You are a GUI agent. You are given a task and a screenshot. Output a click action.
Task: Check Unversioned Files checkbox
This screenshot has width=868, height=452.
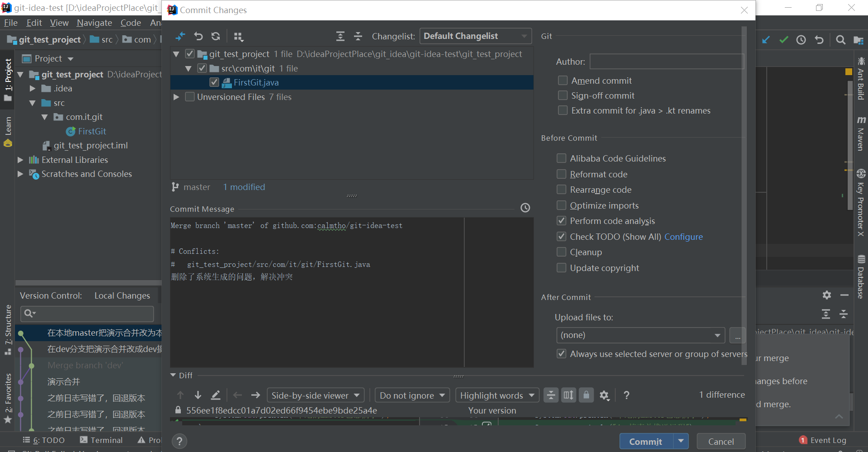tap(190, 97)
